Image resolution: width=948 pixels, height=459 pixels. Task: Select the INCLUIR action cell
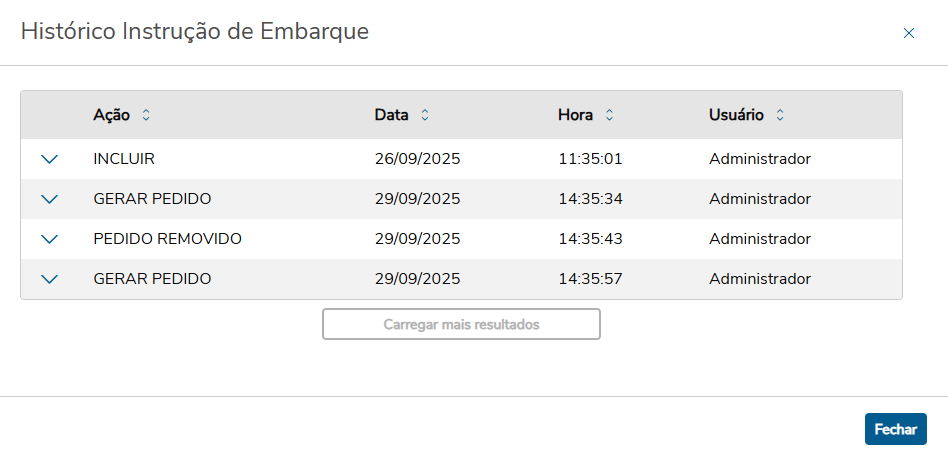coord(124,159)
